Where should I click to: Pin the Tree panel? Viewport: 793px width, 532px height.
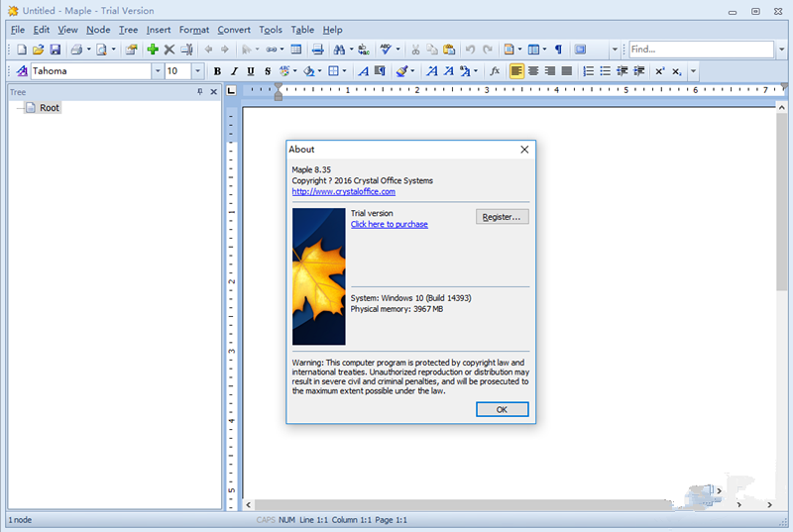(x=200, y=91)
